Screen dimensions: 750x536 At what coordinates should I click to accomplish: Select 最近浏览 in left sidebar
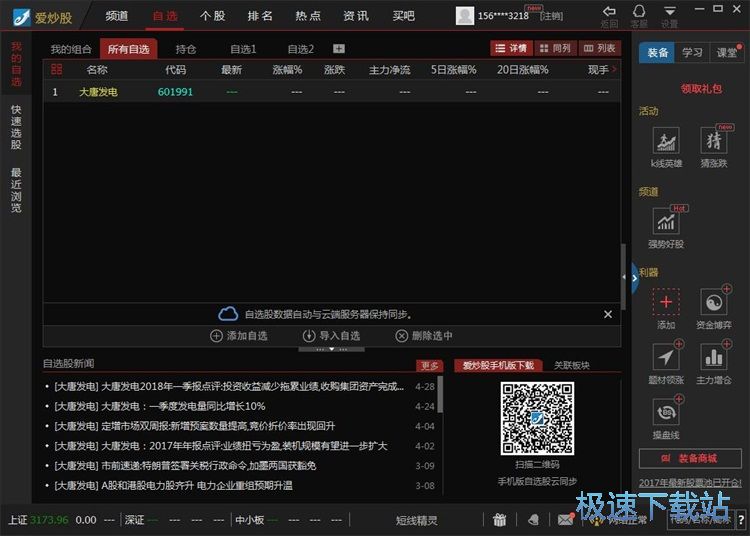(16, 190)
